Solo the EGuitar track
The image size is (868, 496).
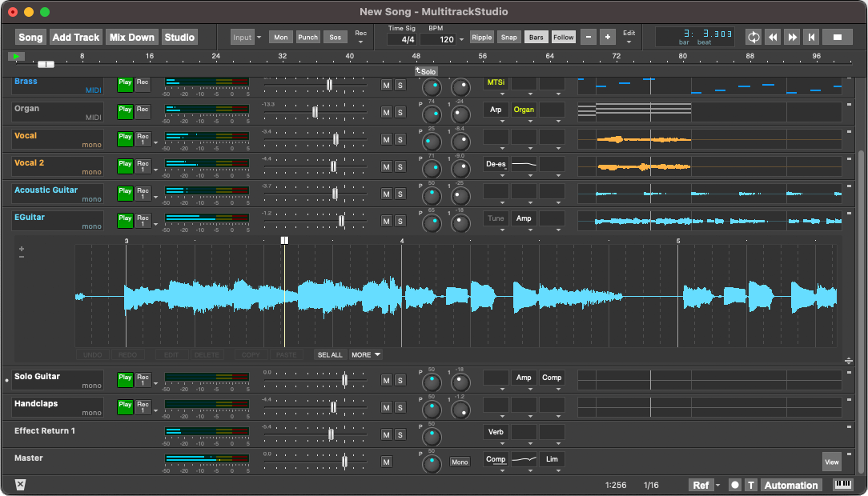tap(400, 222)
